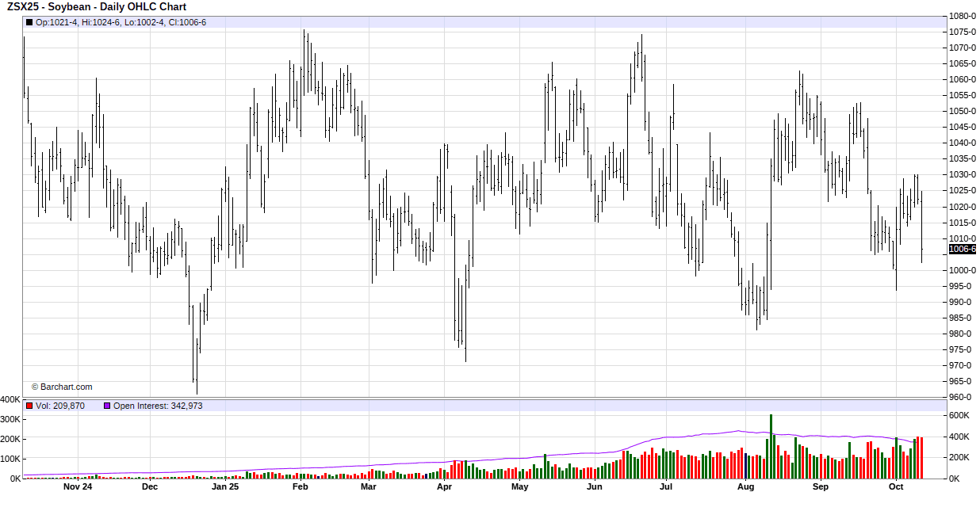
Task: Click the 1080-0 price axis label
Action: point(962,16)
